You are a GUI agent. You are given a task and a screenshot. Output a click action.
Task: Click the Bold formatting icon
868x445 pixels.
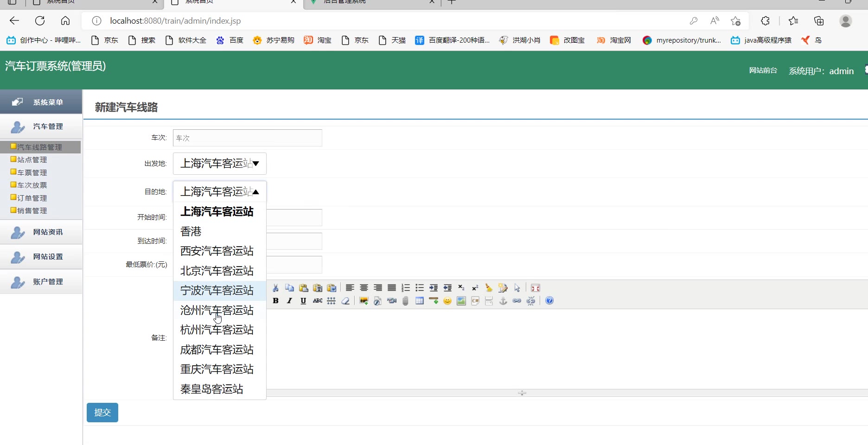click(x=275, y=301)
